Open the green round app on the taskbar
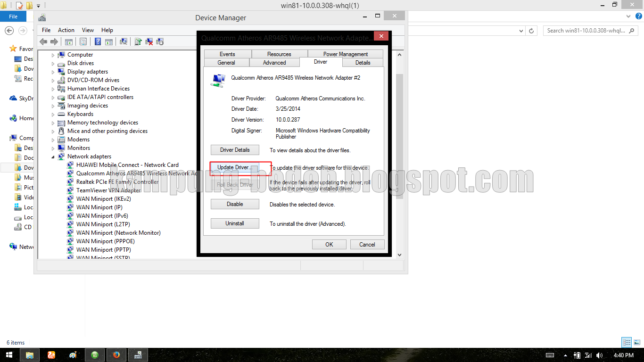 point(95,355)
